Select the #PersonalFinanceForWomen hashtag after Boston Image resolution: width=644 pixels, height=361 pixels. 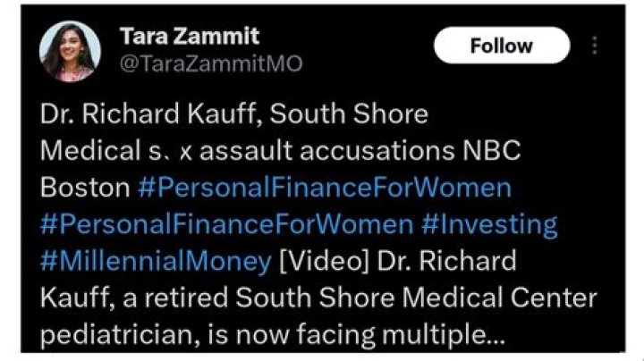point(326,188)
